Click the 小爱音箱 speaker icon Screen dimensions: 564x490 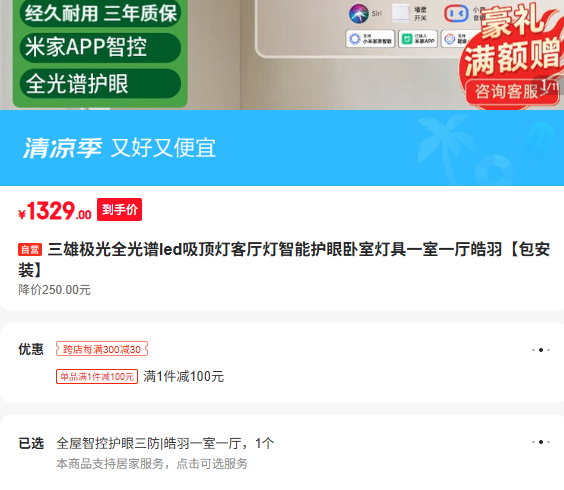coord(456,14)
